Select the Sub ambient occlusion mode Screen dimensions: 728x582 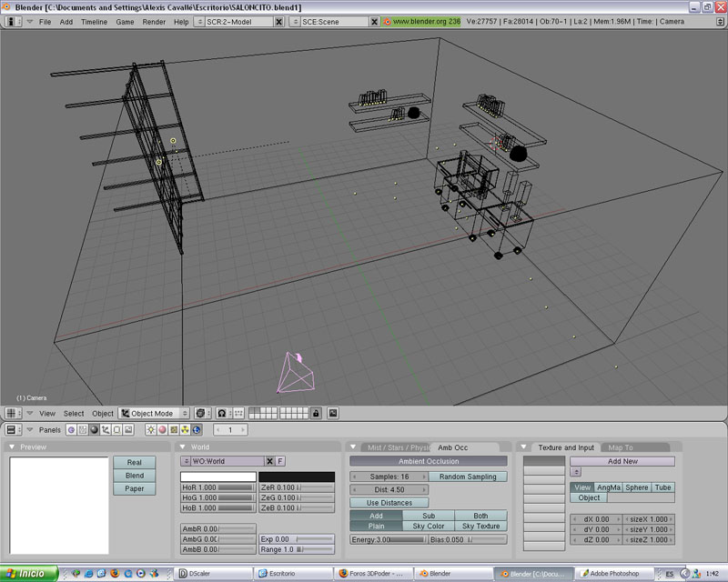pos(429,516)
